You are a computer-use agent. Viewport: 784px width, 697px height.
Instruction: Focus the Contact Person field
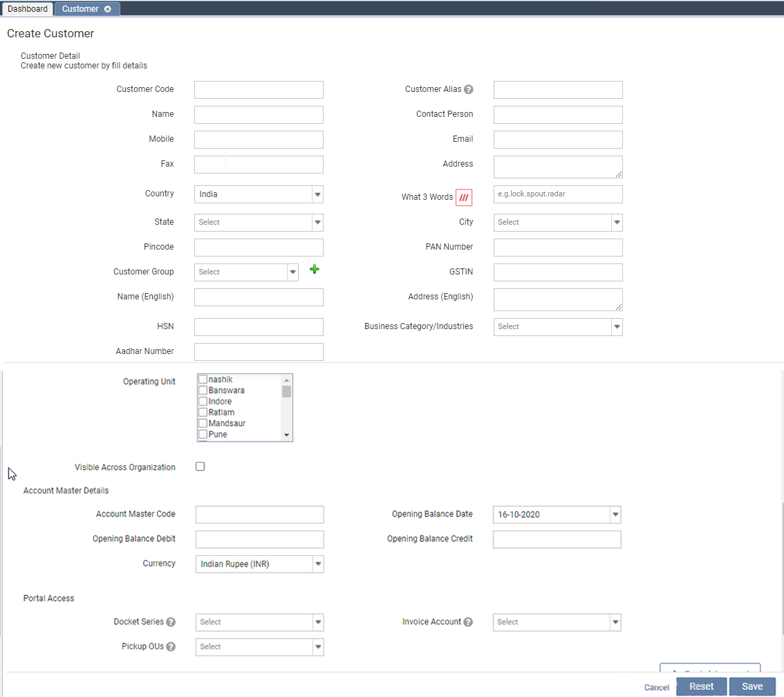[558, 115]
